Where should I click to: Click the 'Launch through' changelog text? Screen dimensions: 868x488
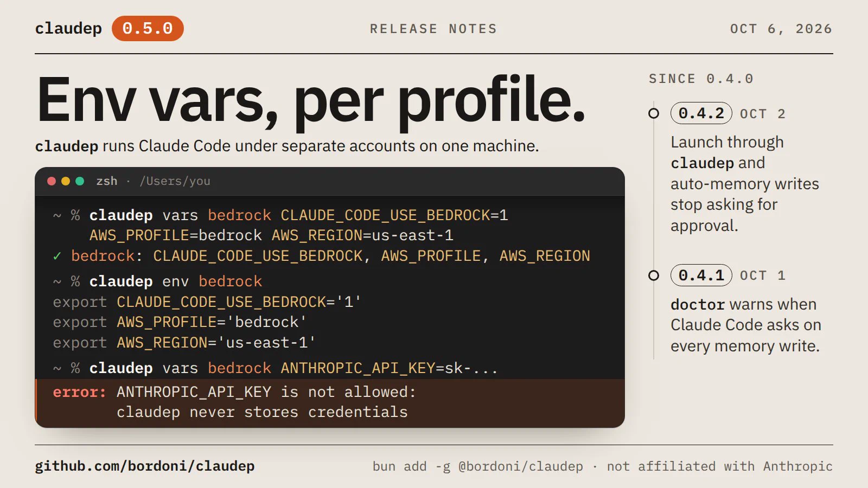click(x=727, y=142)
